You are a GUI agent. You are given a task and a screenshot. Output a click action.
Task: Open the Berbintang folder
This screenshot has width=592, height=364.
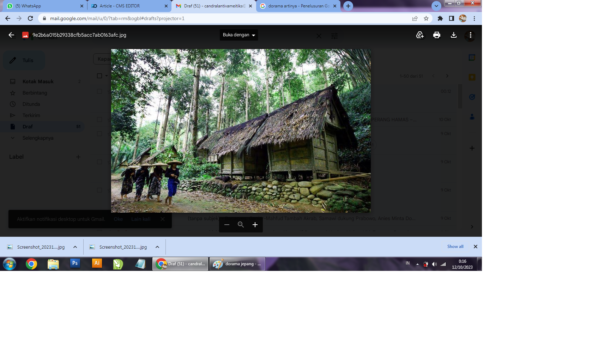42,93
